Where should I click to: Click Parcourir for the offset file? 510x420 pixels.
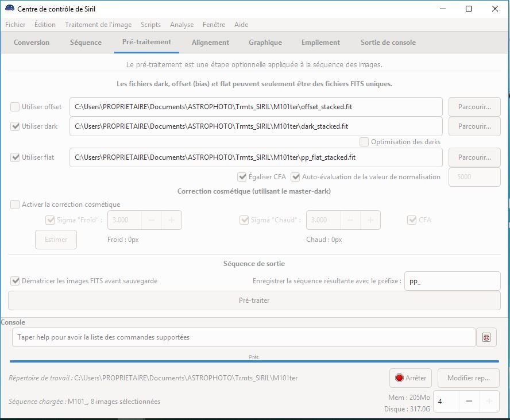click(474, 107)
